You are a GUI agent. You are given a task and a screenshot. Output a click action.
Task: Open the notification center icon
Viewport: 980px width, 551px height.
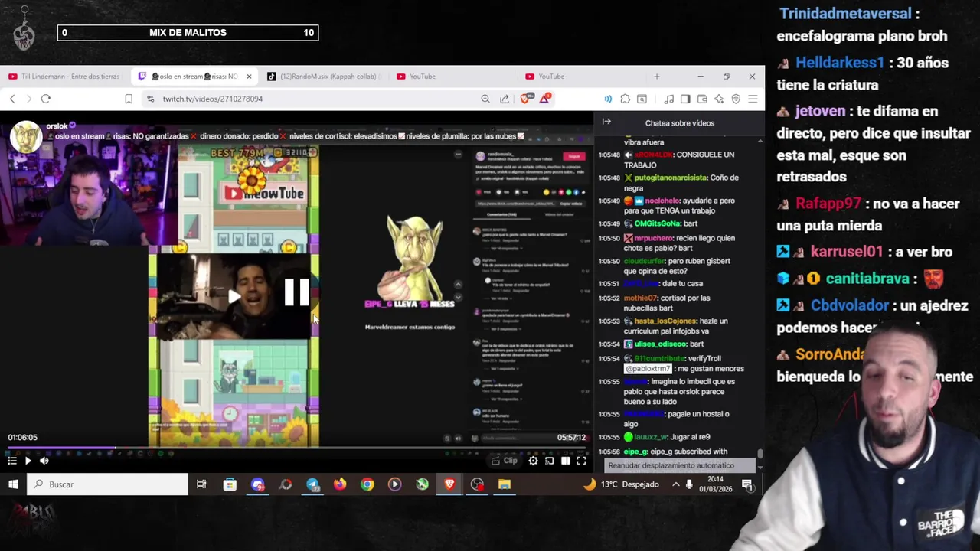click(747, 484)
